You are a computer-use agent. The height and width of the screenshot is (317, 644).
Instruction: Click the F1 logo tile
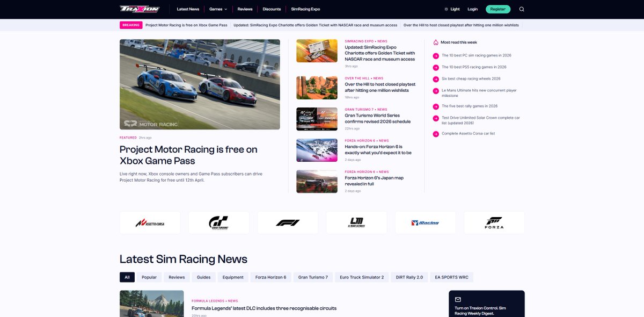(288, 222)
